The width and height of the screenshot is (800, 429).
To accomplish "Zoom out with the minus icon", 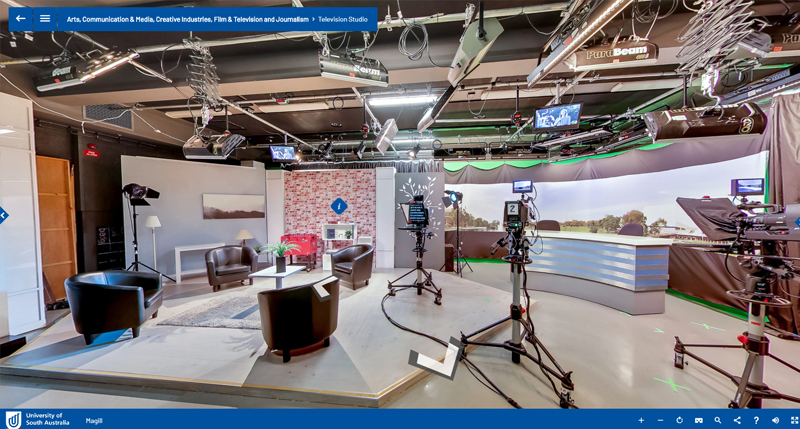I will [660, 420].
